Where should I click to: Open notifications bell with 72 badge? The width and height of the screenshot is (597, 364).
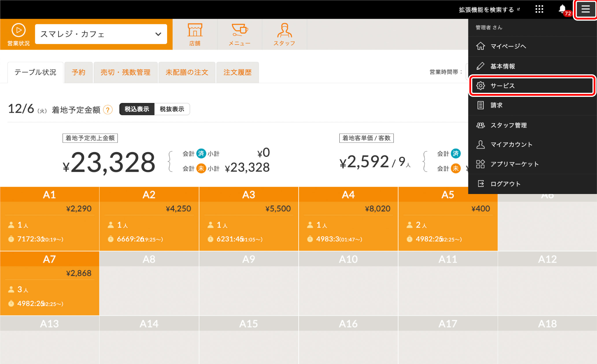[562, 9]
